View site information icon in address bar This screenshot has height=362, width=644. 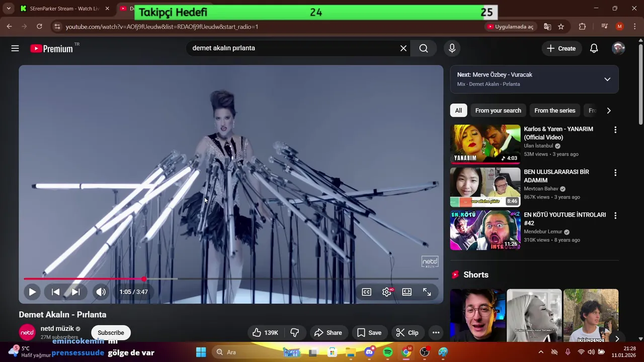tap(57, 27)
